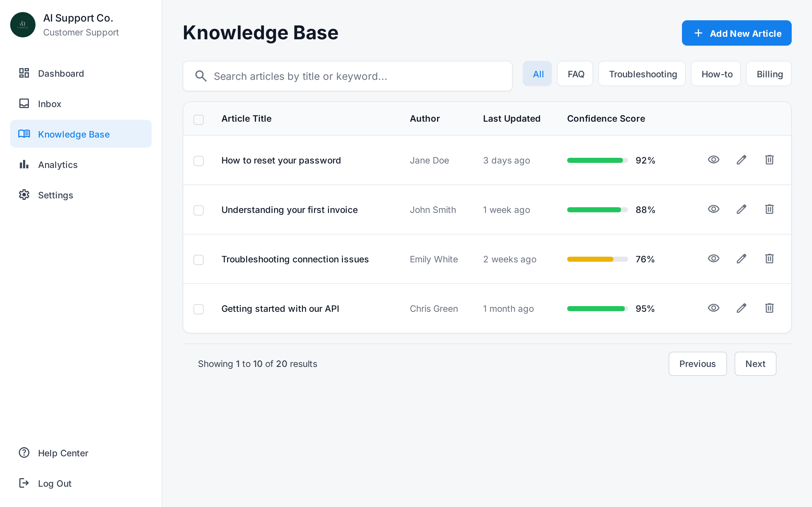Tick the checkbox for 'Getting started with our API'

click(198, 309)
